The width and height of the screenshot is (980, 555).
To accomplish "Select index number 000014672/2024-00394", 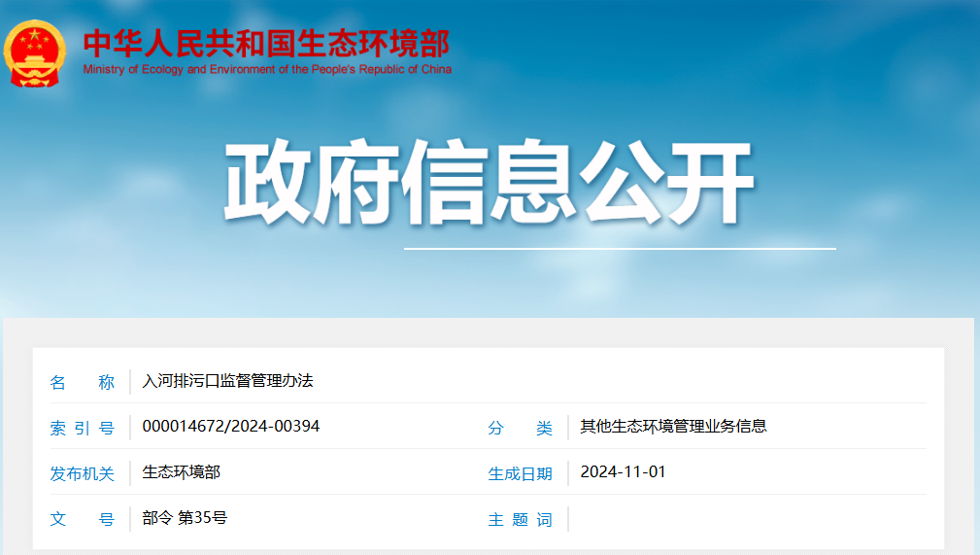I will pos(230,426).
